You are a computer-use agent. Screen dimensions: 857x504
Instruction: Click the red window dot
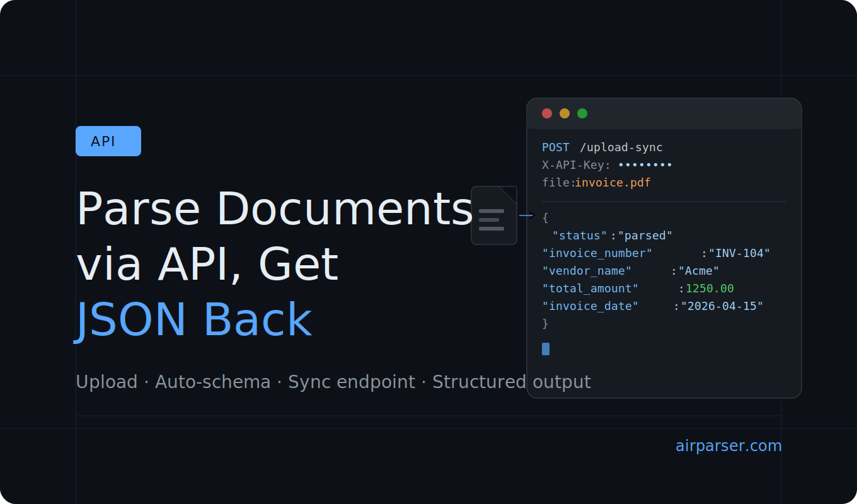click(x=547, y=113)
